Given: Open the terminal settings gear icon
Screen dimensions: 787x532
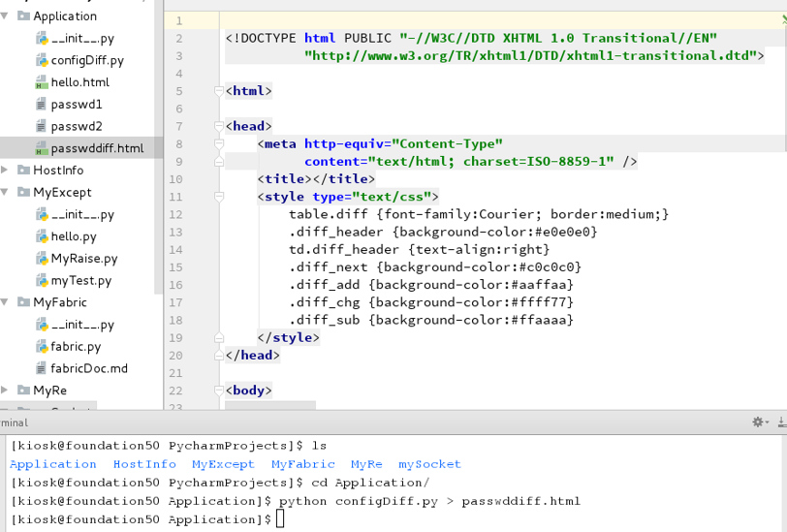Looking at the screenshot, I should pyautogui.click(x=758, y=422).
